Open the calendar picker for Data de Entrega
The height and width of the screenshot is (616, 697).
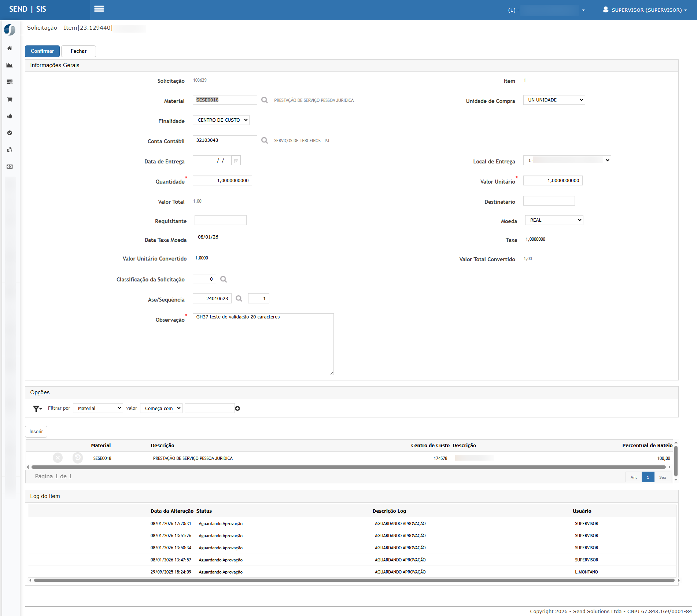(236, 161)
